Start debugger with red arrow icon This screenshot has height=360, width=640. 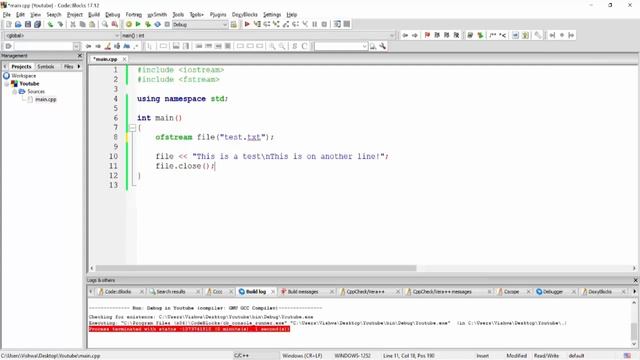pos(247,24)
